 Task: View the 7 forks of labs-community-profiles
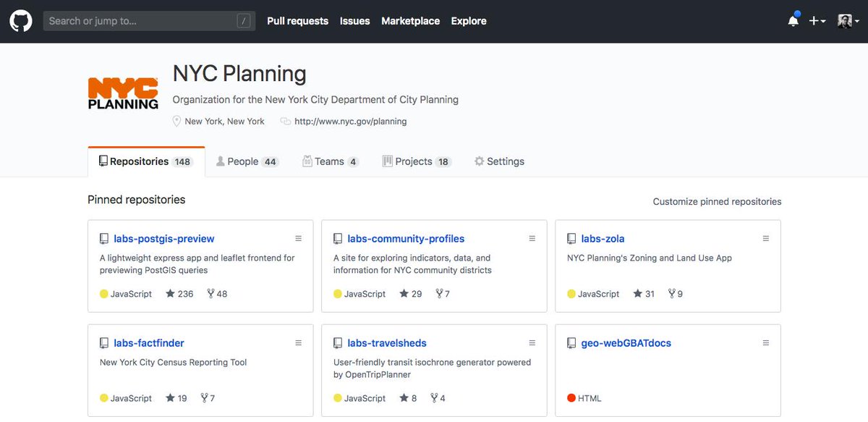click(x=443, y=294)
